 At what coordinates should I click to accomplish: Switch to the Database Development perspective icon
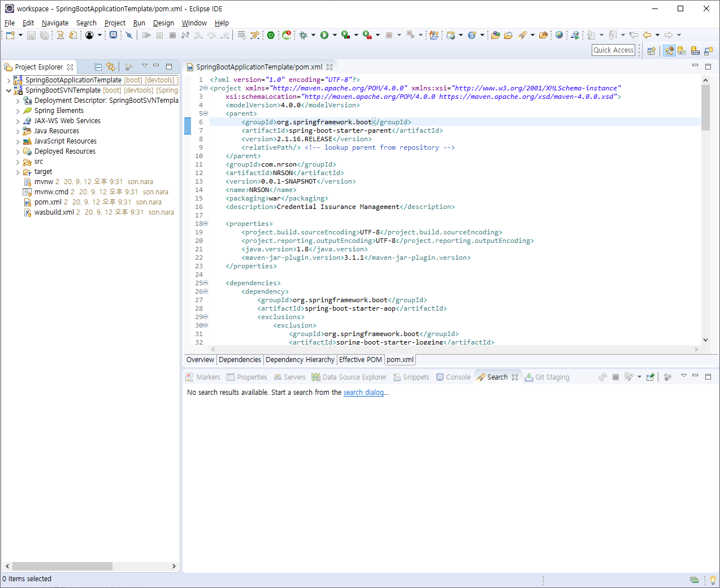[708, 51]
